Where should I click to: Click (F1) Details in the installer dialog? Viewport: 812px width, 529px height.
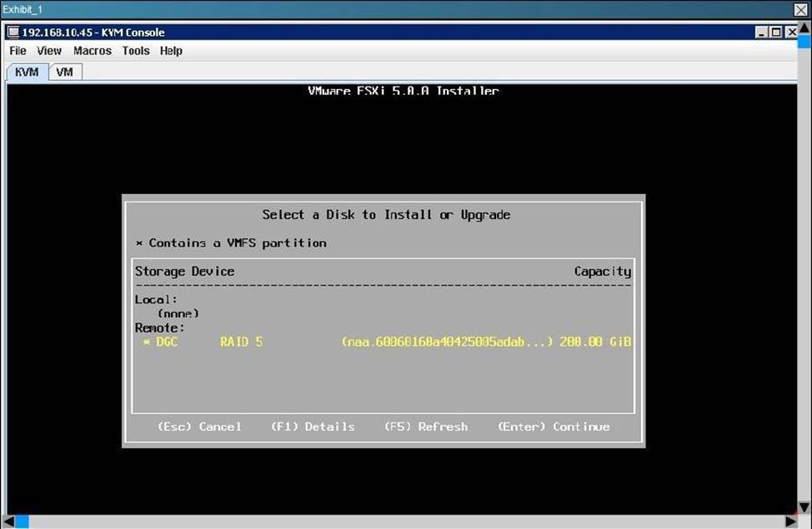click(313, 427)
